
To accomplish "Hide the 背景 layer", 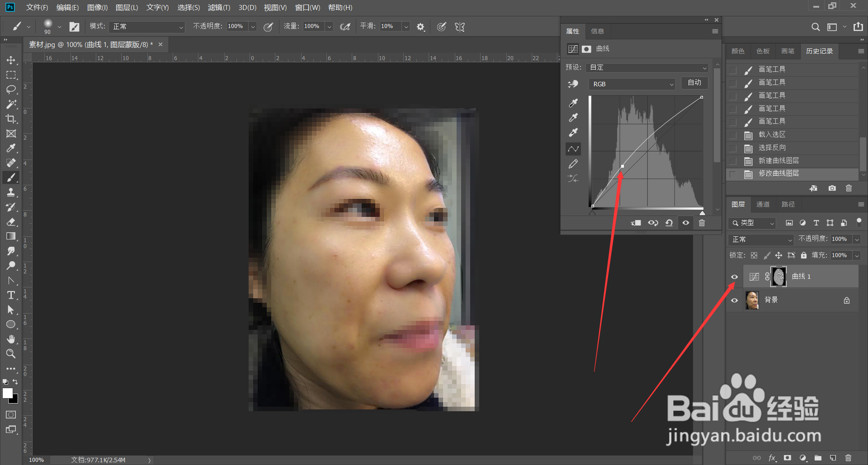I will click(x=735, y=300).
